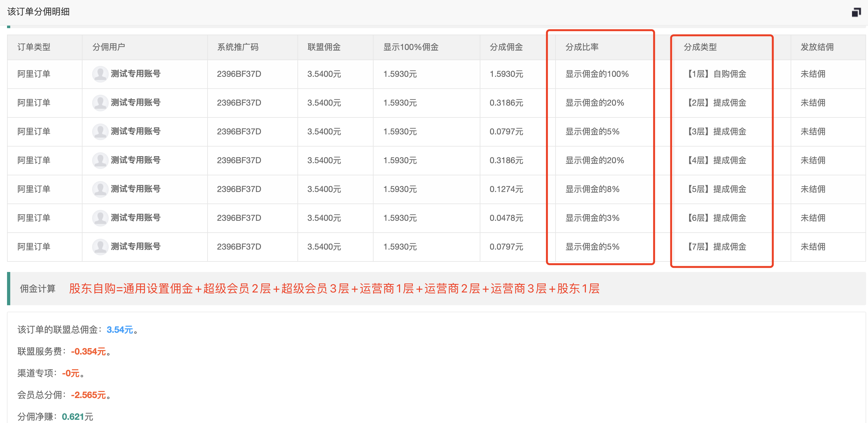868x423 pixels.
Task: Click the avatar in the 【4层】 row
Action: point(100,160)
